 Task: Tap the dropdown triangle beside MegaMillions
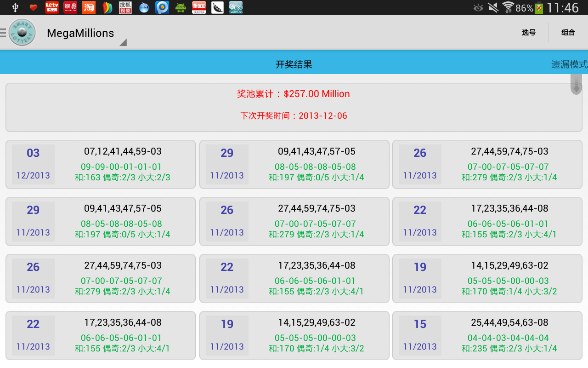pyautogui.click(x=123, y=42)
